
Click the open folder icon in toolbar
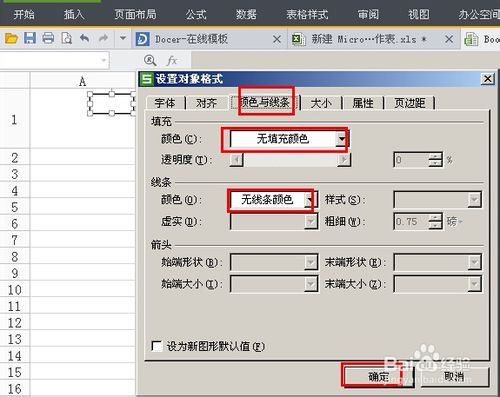point(11,39)
